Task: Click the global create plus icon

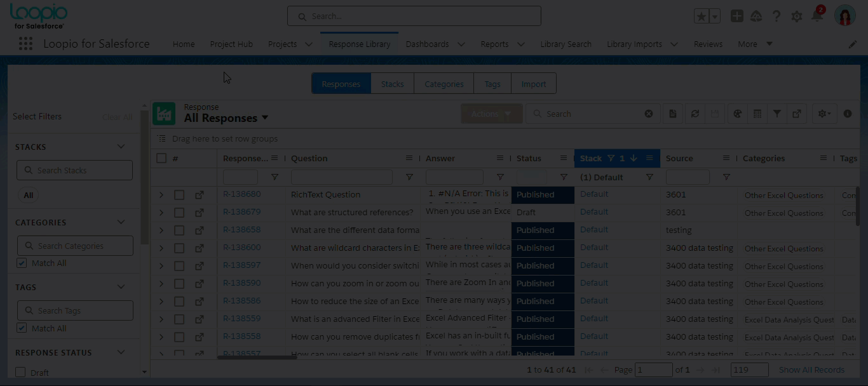Action: click(x=736, y=17)
